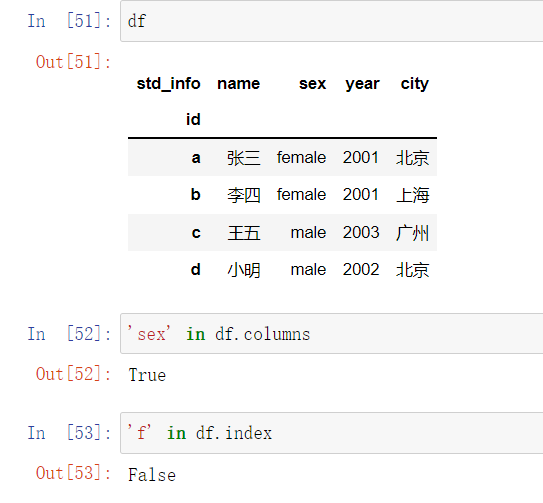Click year value 2003
This screenshot has width=543, height=503.
pyautogui.click(x=361, y=232)
